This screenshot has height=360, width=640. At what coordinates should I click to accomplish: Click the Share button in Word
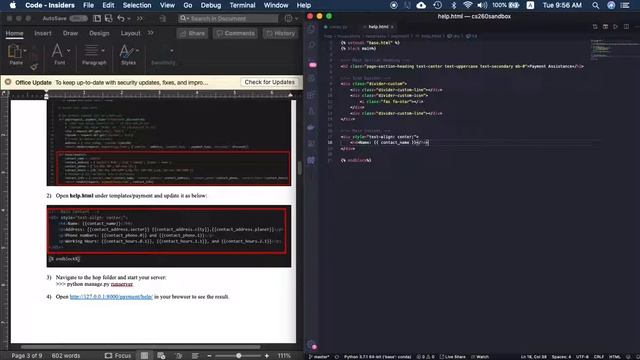point(193,33)
